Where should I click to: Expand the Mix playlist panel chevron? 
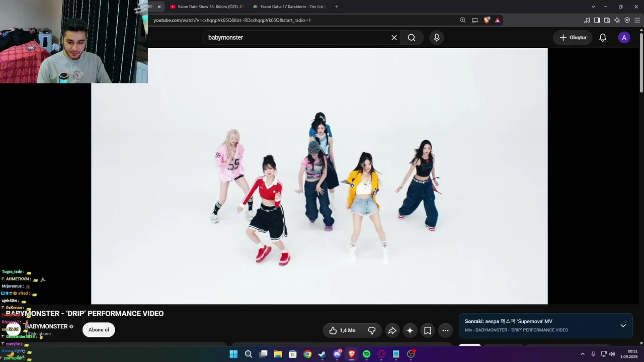(623, 325)
